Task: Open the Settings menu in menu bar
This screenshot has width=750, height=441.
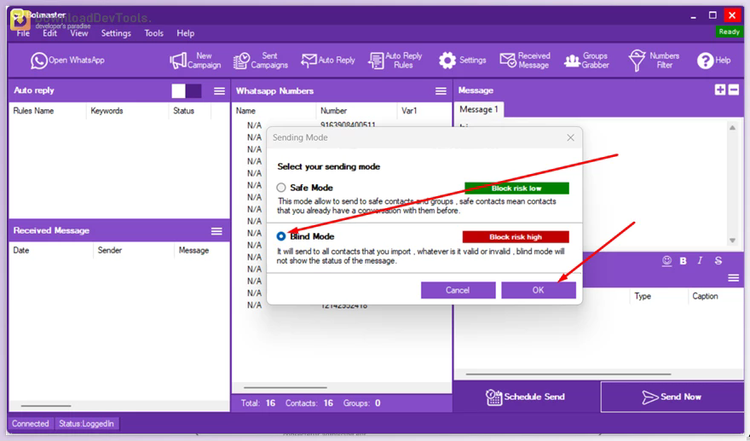Action: [x=116, y=33]
